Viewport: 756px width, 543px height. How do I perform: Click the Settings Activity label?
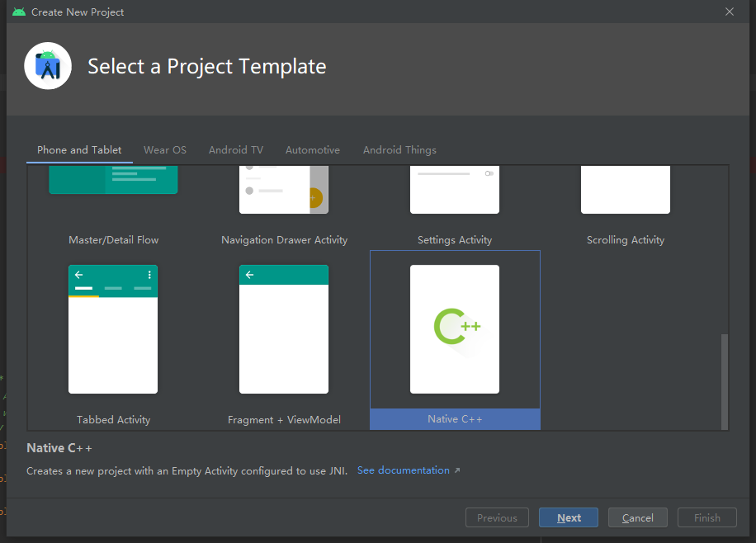coord(455,239)
